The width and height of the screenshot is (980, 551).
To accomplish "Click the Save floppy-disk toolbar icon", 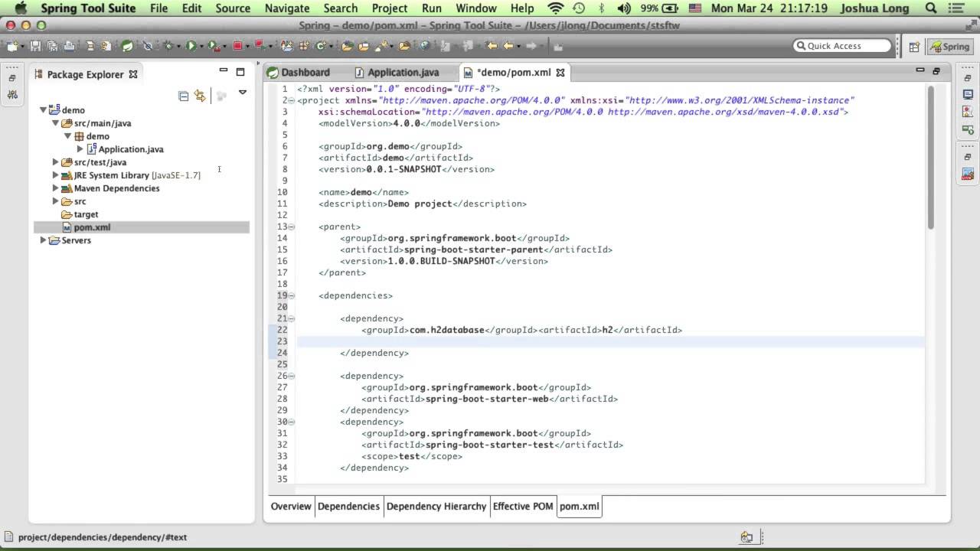I will (35, 46).
